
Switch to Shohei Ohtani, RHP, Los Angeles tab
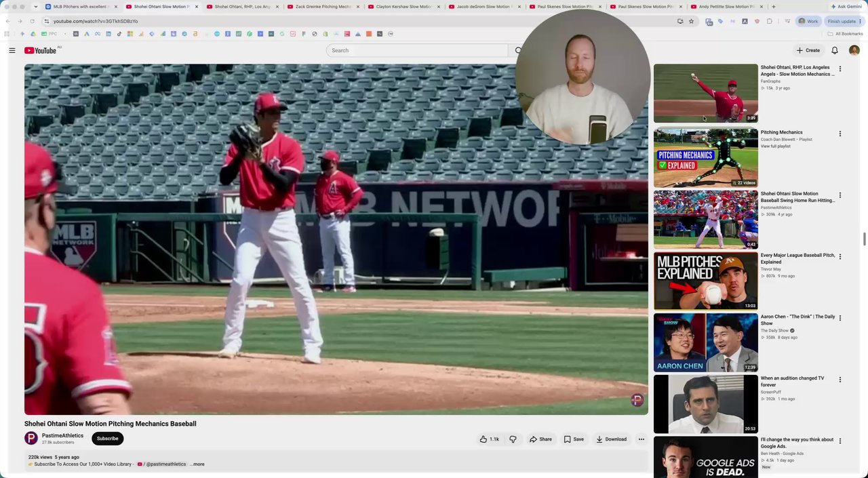coord(242,7)
